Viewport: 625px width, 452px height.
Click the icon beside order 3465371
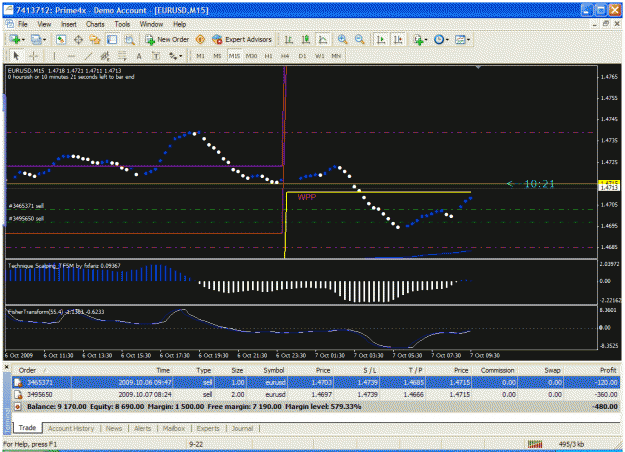[x=18, y=383]
